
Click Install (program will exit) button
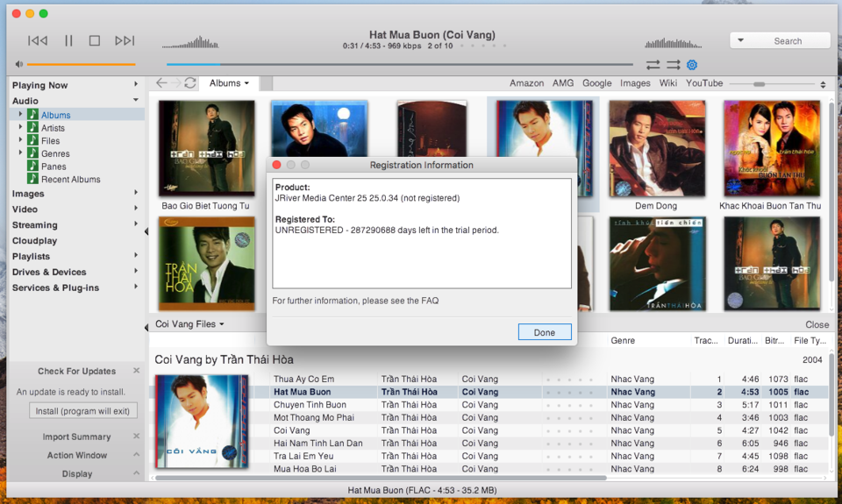[x=82, y=411]
